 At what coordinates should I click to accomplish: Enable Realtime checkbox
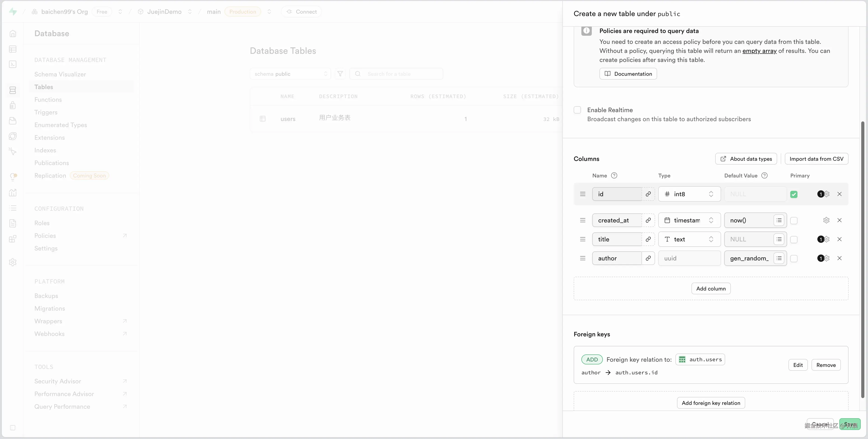tap(578, 110)
